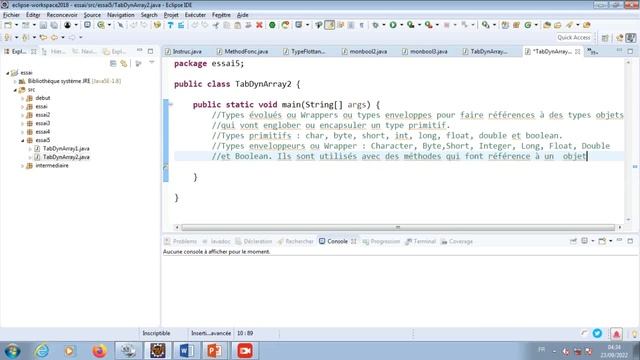Click the red notification status icon
This screenshot has width=640, height=360.
coord(616,334)
